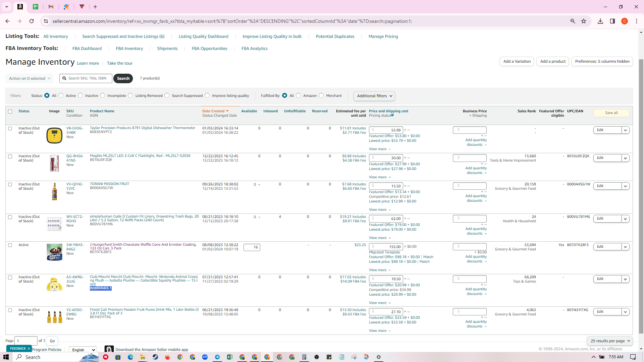The height and width of the screenshot is (362, 644).
Task: Click Take the tour link
Action: point(120,63)
